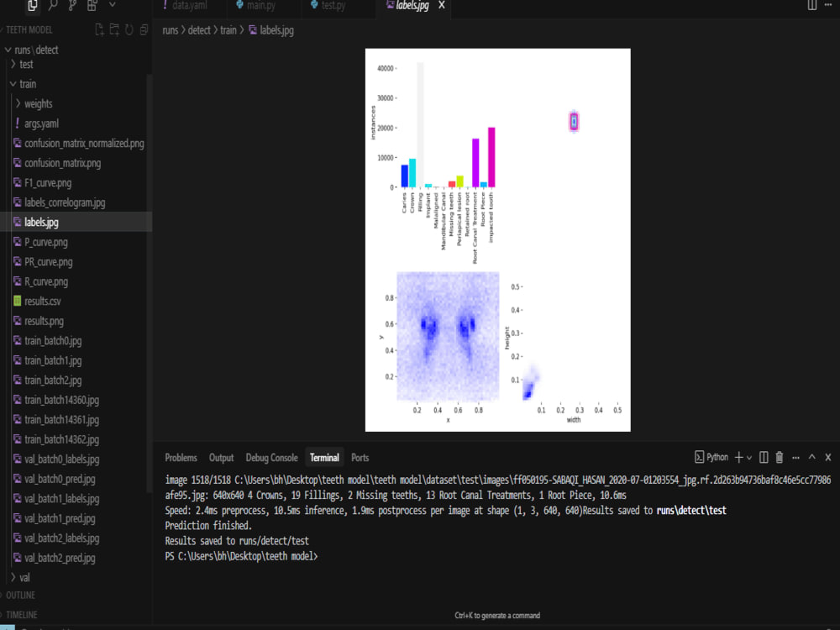The width and height of the screenshot is (840, 630).
Task: Open val_batch0_labels.jpg file
Action: click(61, 459)
